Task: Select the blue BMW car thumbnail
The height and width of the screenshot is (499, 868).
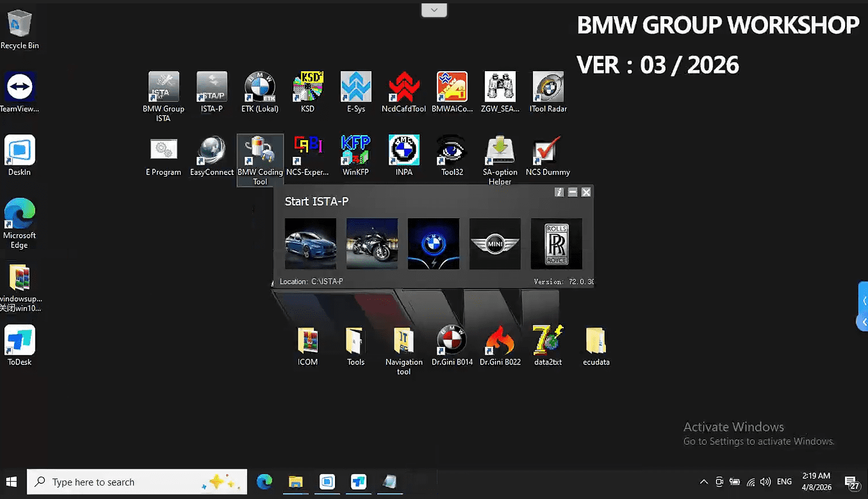Action: 310,244
